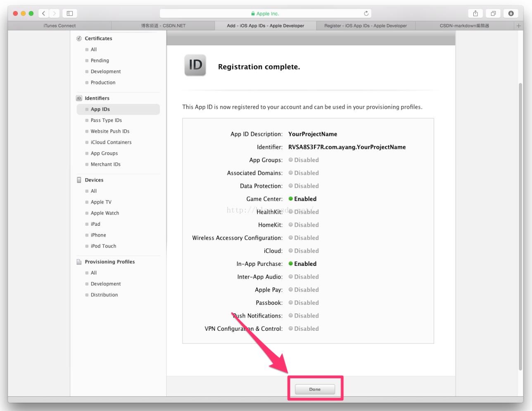Open Merchant IDs

(x=106, y=165)
